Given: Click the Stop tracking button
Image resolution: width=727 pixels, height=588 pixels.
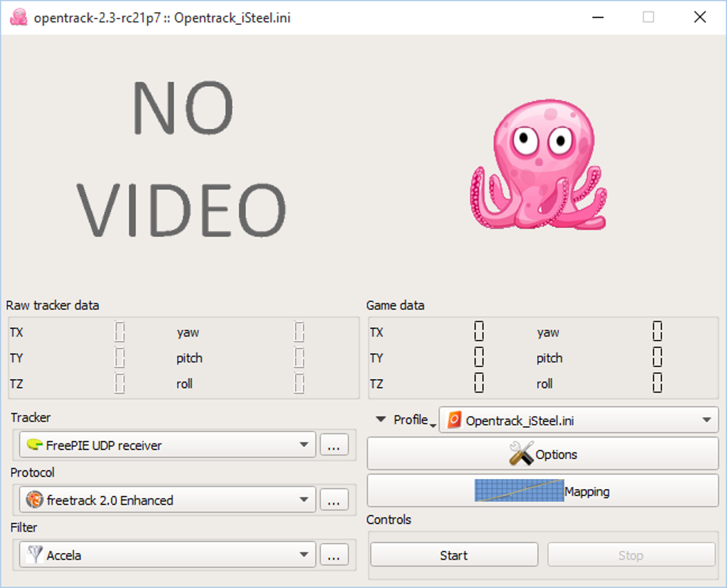Looking at the screenshot, I should coord(631,555).
